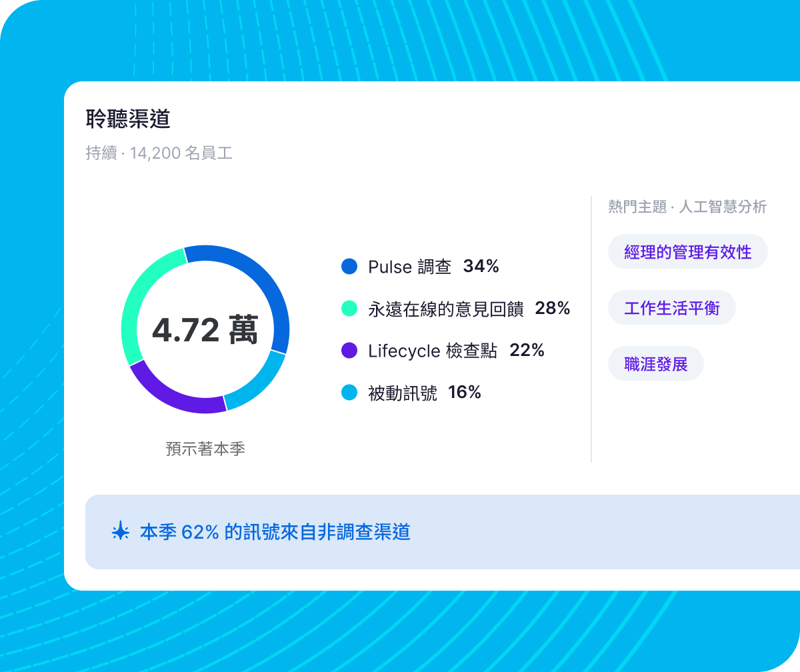Open the 本季 62% 的訊號 insight banner
This screenshot has height=672, width=800.
pos(443,532)
